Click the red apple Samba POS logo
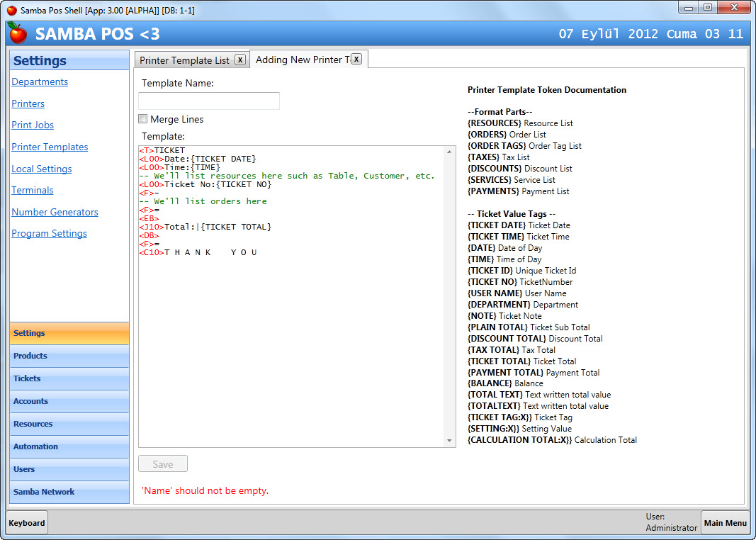This screenshot has width=756, height=540. click(18, 33)
